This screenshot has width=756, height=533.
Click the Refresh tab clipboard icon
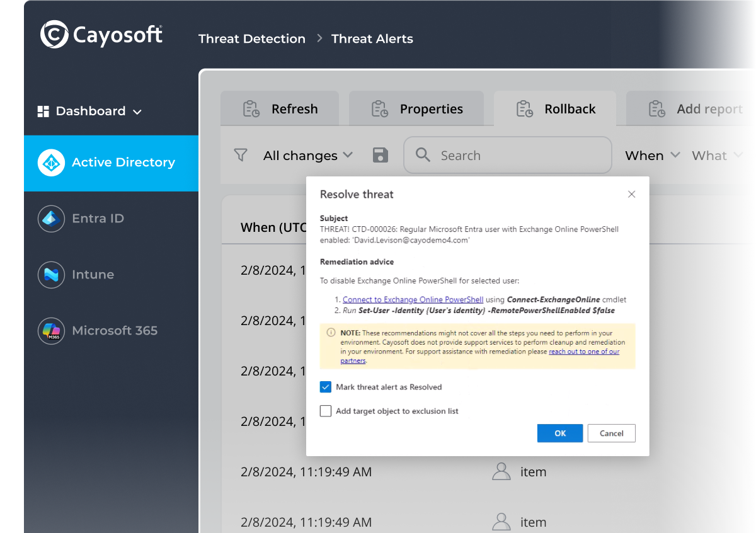[x=251, y=109]
